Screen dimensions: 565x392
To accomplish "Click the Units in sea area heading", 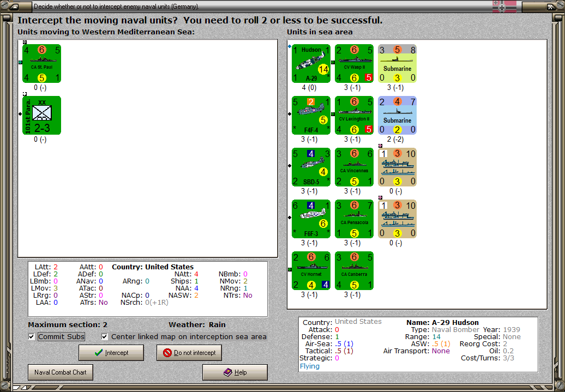I will (320, 32).
